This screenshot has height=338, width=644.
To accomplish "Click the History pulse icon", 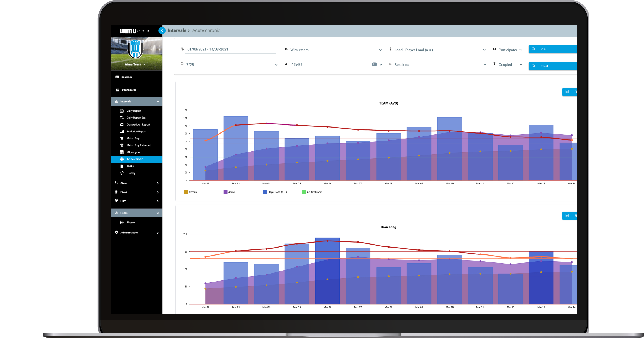I will coord(122,173).
